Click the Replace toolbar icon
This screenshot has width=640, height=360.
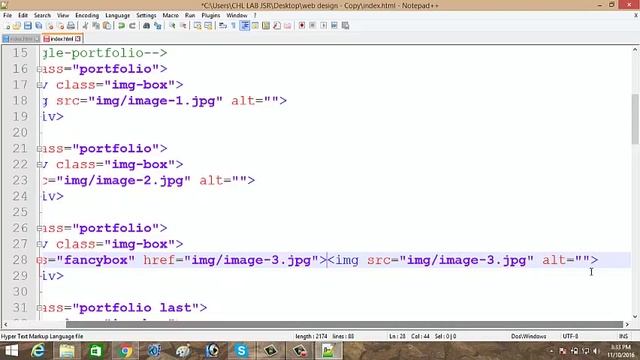click(x=158, y=26)
